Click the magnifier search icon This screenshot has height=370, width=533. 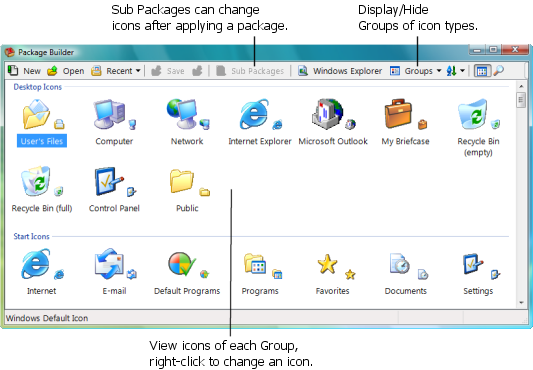(498, 71)
